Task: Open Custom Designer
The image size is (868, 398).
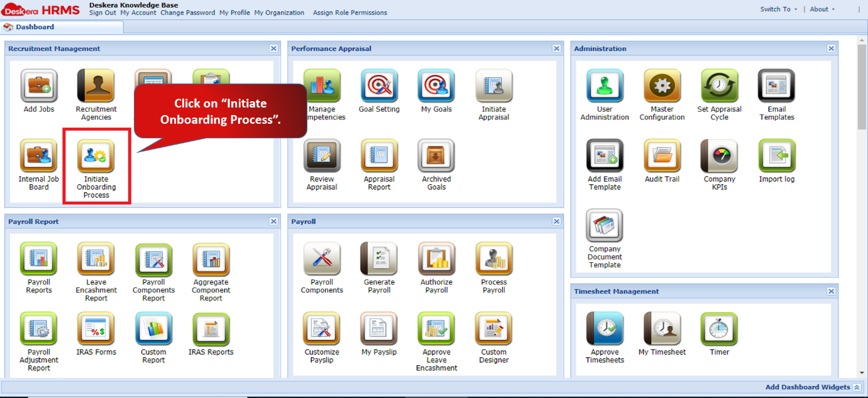Action: point(494,329)
